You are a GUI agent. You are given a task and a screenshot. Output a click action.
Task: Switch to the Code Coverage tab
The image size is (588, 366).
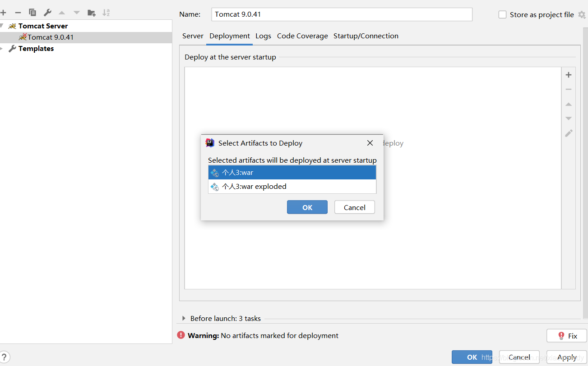click(x=302, y=36)
